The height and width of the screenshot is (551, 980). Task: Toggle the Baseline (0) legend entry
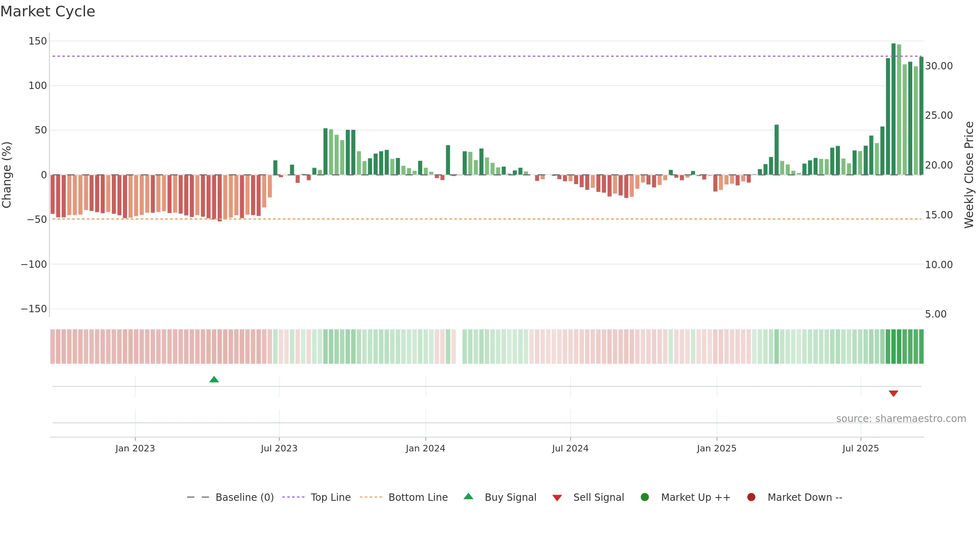click(x=230, y=497)
